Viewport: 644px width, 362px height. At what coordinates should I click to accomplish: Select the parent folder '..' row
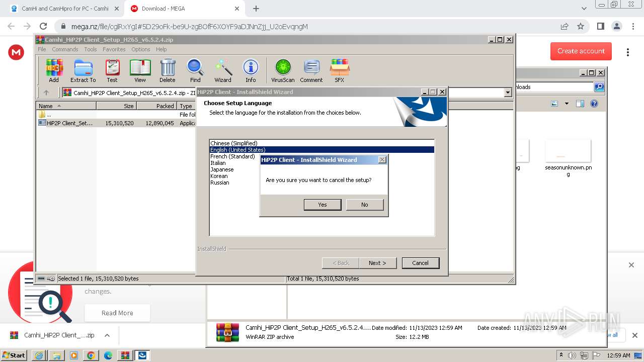coord(117,115)
